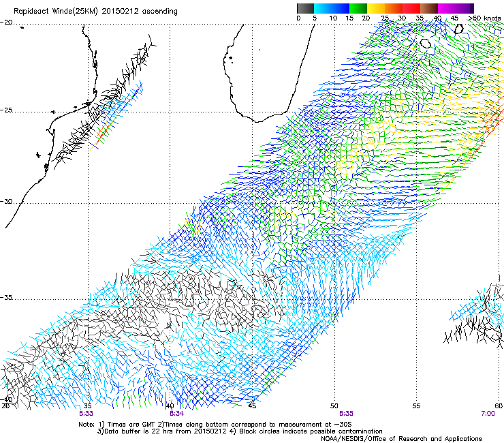Pick the green 15-20 knots legend segment
Viewport: 504px width, 443px height.
(x=358, y=8)
